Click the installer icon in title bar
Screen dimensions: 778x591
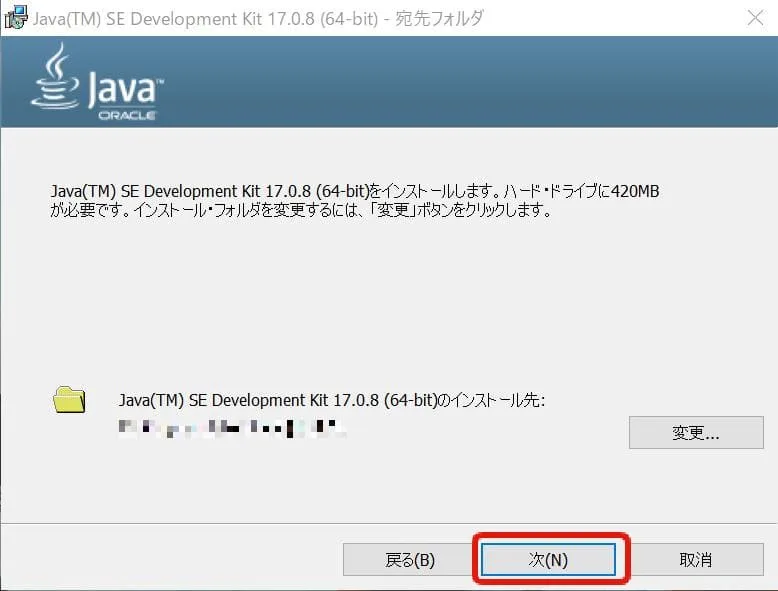point(15,18)
